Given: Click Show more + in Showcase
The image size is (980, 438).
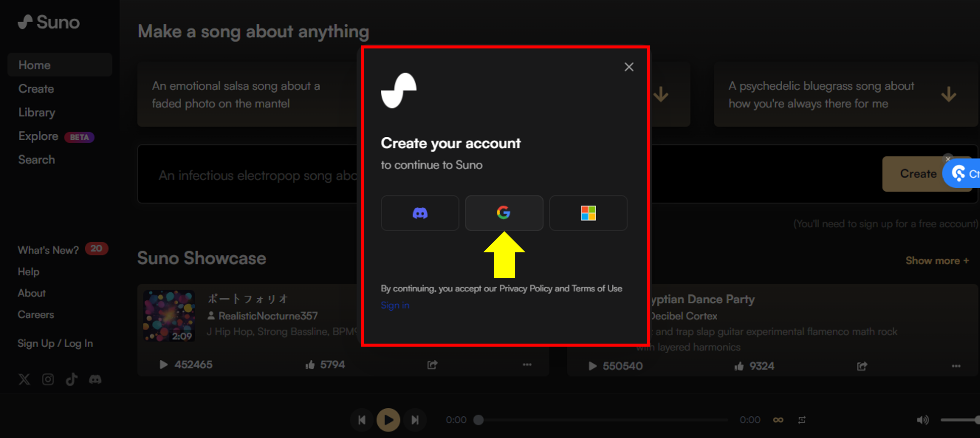Looking at the screenshot, I should 937,260.
